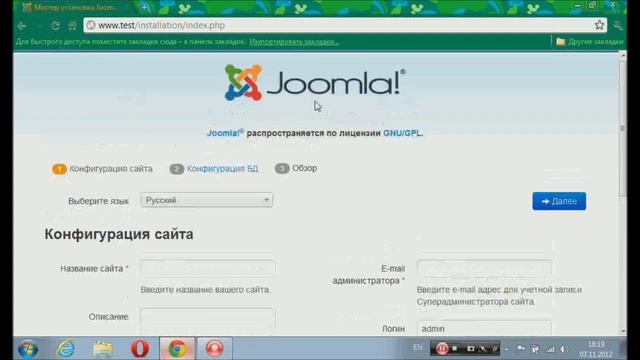
Task: Open the browser home page icon
Action: (x=72, y=26)
